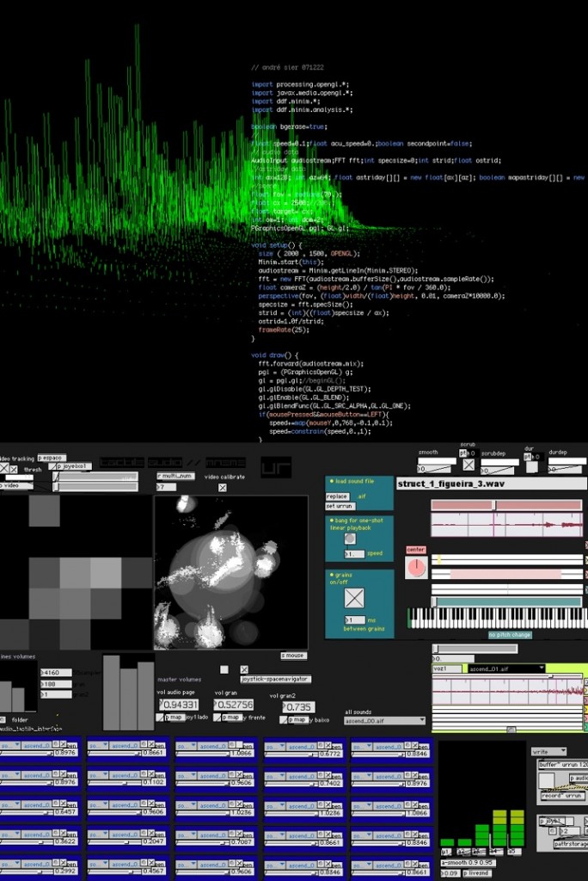Select the p map box under vol audio page
588x881 pixels.
[175, 718]
